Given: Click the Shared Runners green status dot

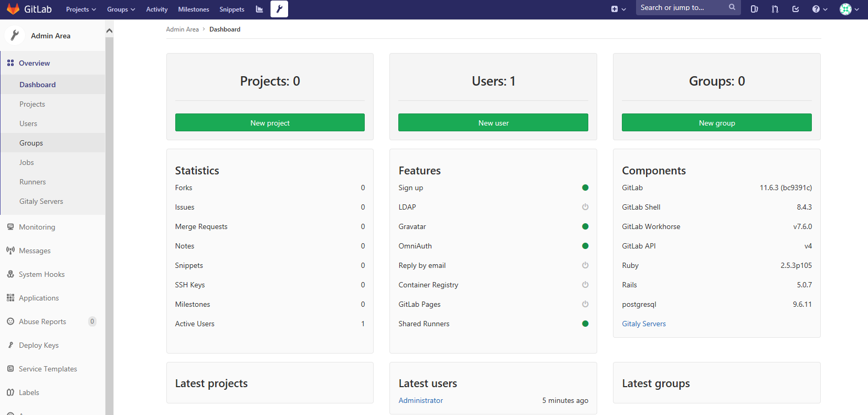Looking at the screenshot, I should [x=585, y=324].
